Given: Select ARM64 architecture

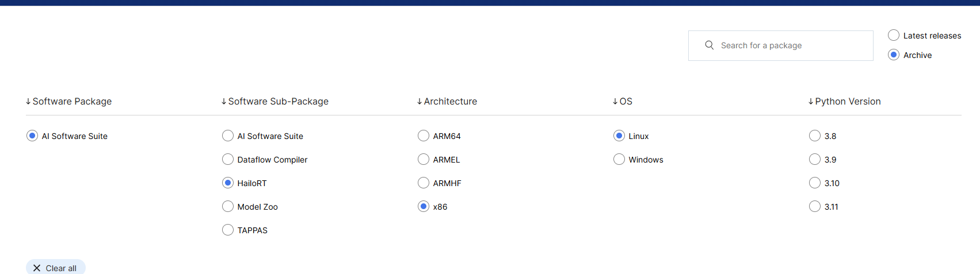Looking at the screenshot, I should 424,136.
